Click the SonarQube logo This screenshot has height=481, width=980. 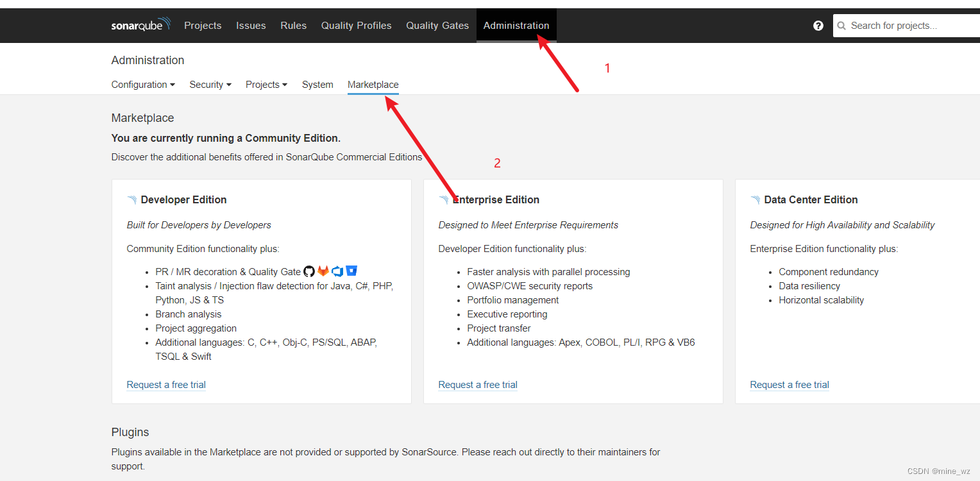pos(141,25)
